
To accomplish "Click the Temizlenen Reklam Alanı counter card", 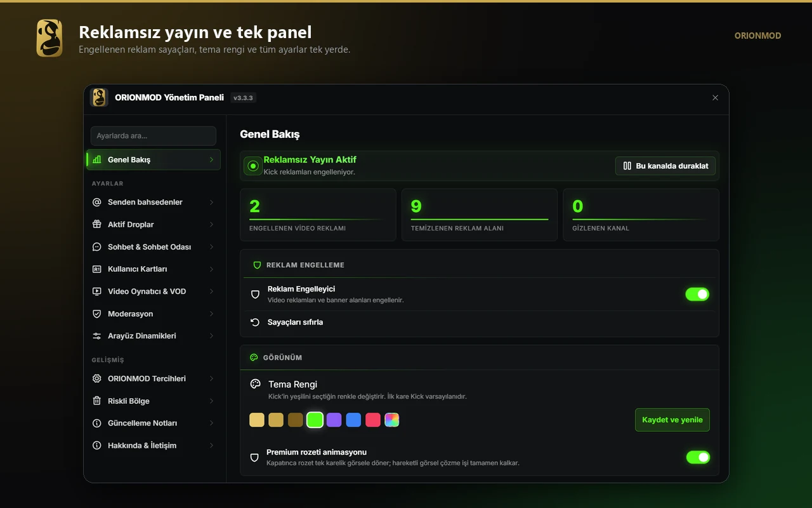I will (x=480, y=215).
